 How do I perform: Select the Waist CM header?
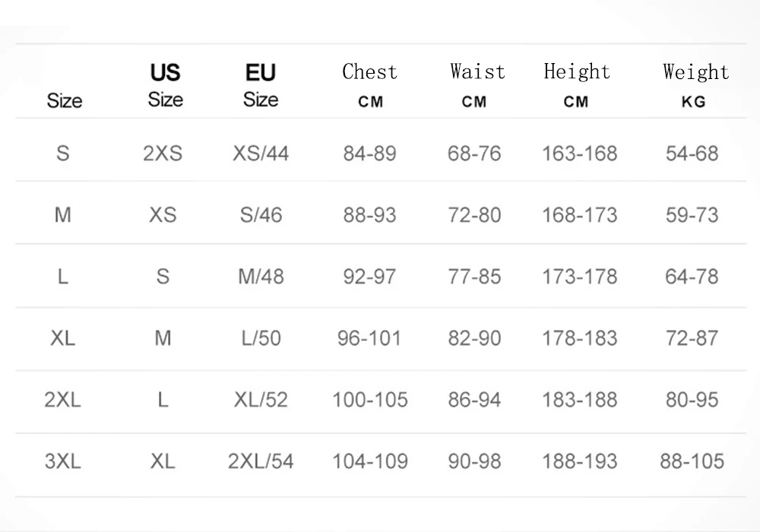point(477,85)
